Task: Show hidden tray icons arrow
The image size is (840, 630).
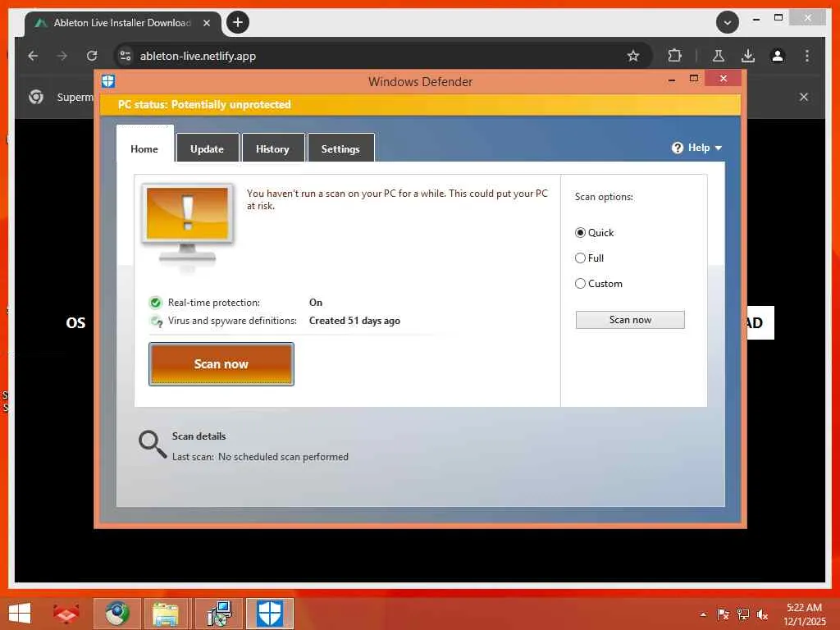Action: 703,614
